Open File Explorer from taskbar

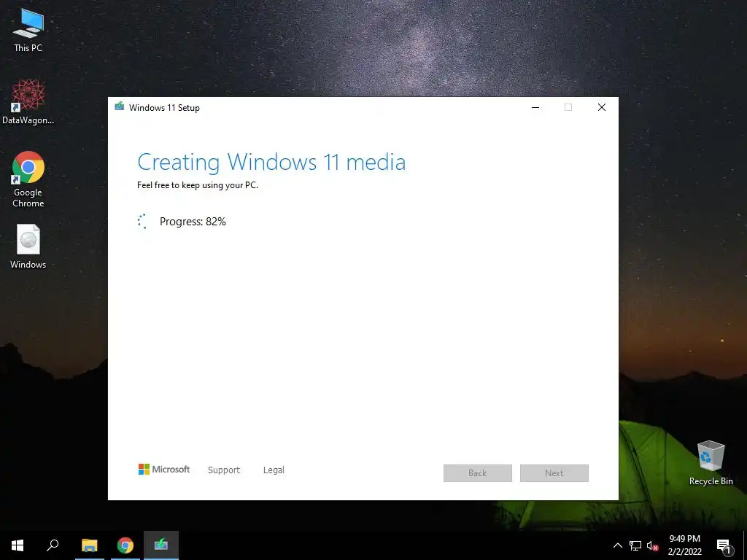(89, 545)
